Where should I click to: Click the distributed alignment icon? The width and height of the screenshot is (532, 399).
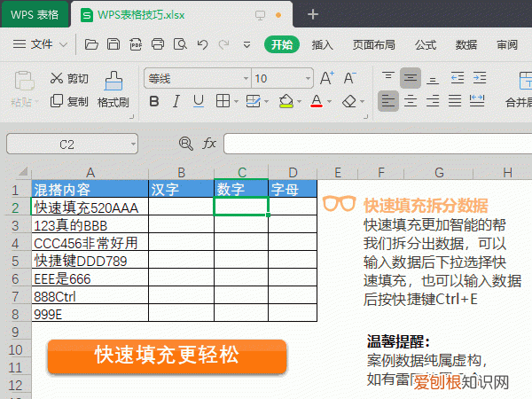coord(477,101)
